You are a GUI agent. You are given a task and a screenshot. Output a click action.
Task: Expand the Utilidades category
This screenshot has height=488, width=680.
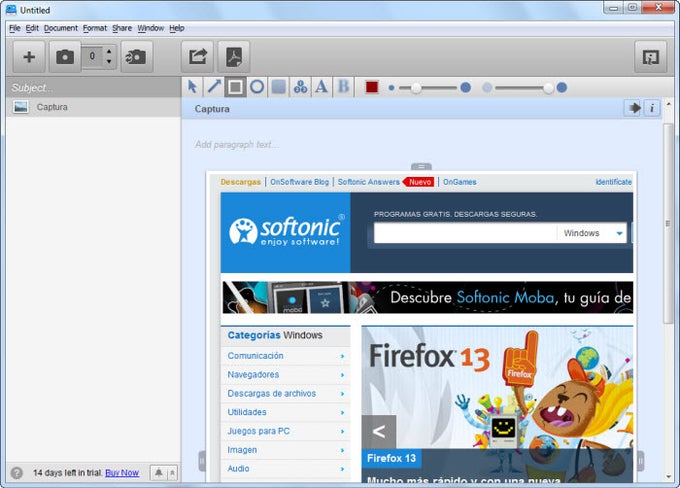pos(285,412)
